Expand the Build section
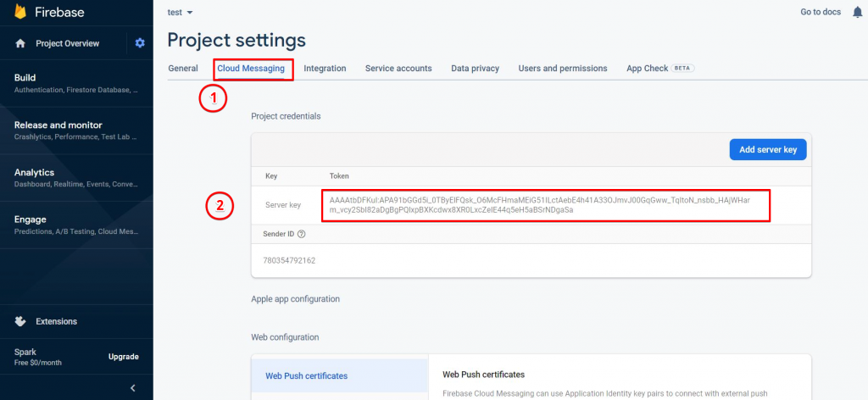868x400 pixels. [76, 83]
